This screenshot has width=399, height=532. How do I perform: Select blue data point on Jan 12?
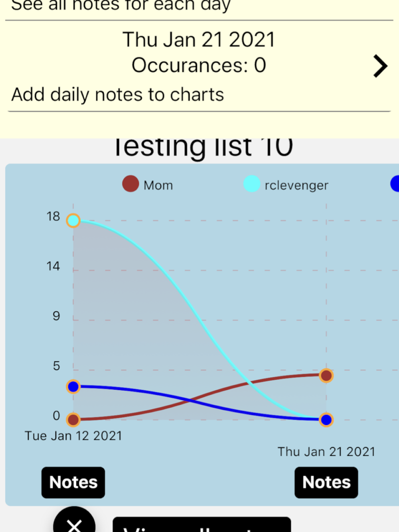point(73,386)
